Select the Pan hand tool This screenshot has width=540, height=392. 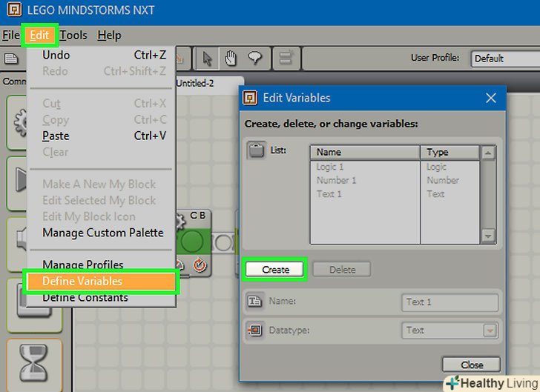(231, 59)
